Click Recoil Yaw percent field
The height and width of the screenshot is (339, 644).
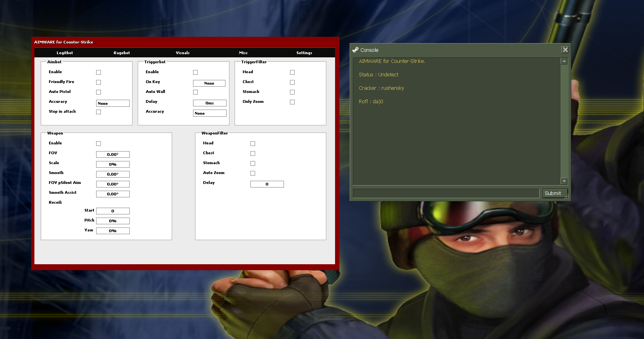pos(113,231)
